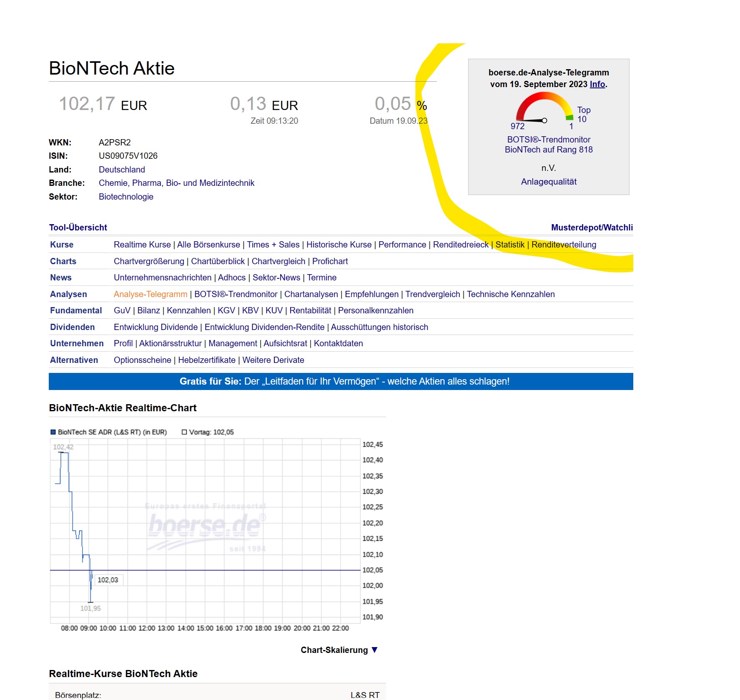740x700 pixels.
Task: Open the Adhocs link
Action: point(232,277)
